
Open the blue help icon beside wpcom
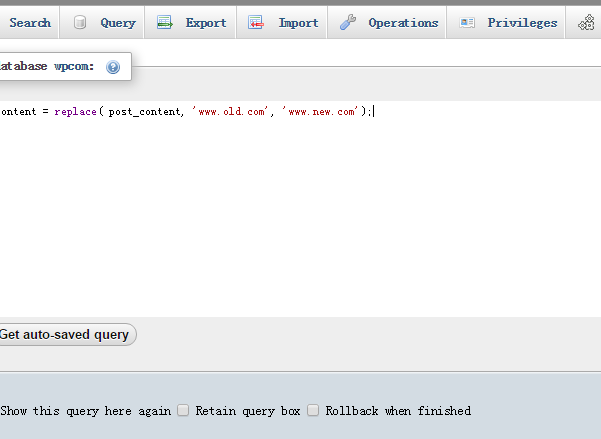click(113, 67)
